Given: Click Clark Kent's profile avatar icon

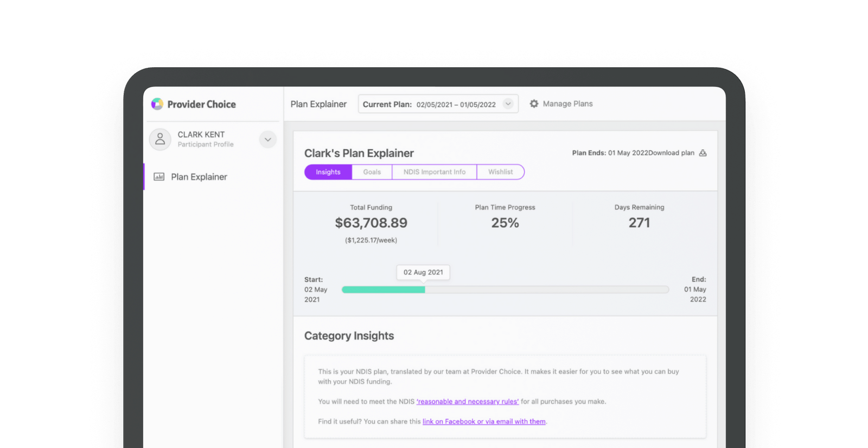Looking at the screenshot, I should [160, 139].
